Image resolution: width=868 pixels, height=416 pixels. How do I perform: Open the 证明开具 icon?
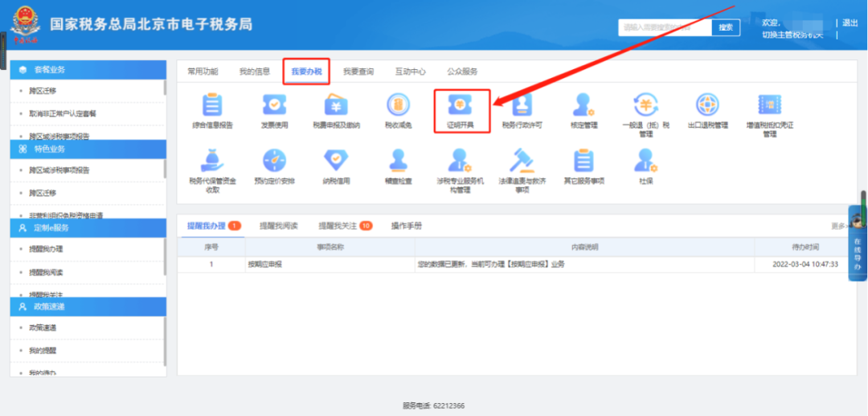point(460,104)
